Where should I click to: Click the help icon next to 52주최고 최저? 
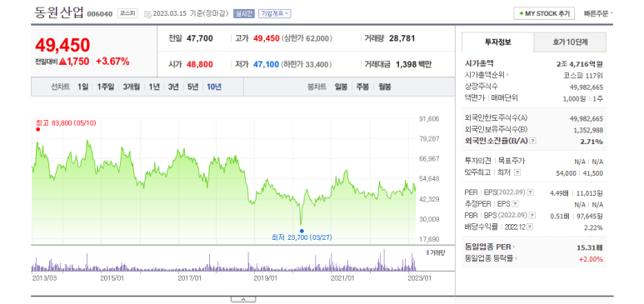(517, 172)
